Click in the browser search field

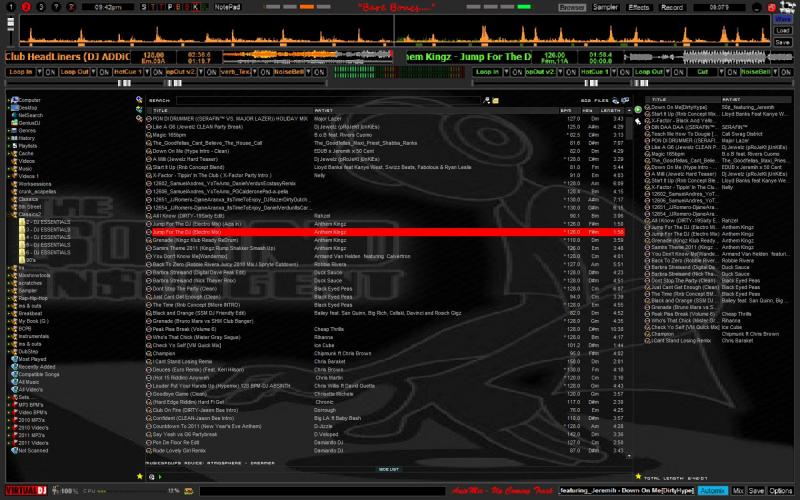328,101
